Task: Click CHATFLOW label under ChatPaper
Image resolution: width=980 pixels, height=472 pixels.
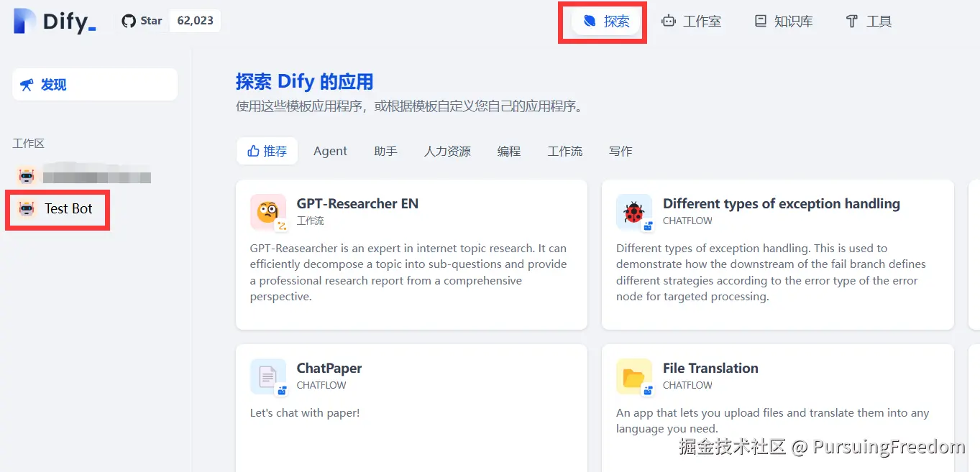Action: pyautogui.click(x=321, y=385)
